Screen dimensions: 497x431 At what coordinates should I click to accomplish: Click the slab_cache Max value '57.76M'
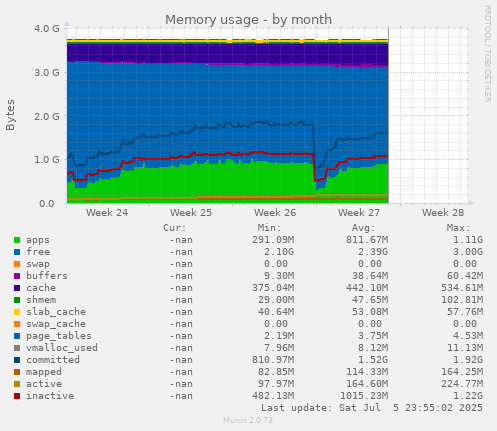click(465, 312)
